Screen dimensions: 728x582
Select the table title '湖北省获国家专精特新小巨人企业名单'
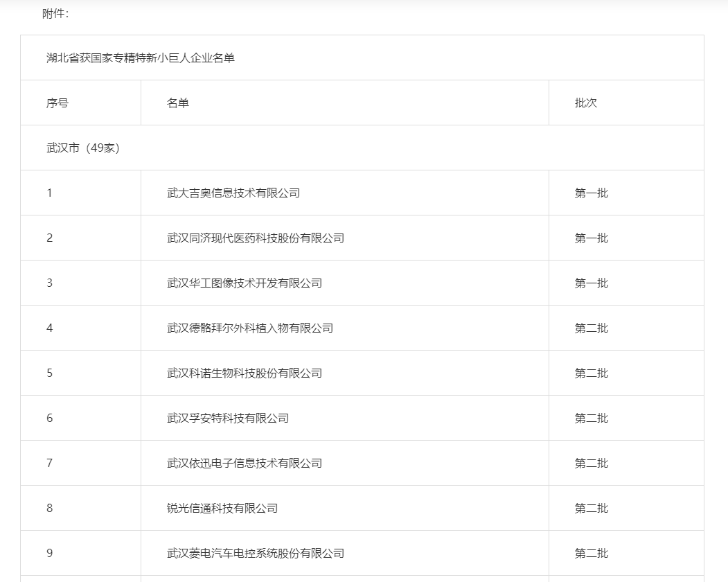(x=141, y=58)
